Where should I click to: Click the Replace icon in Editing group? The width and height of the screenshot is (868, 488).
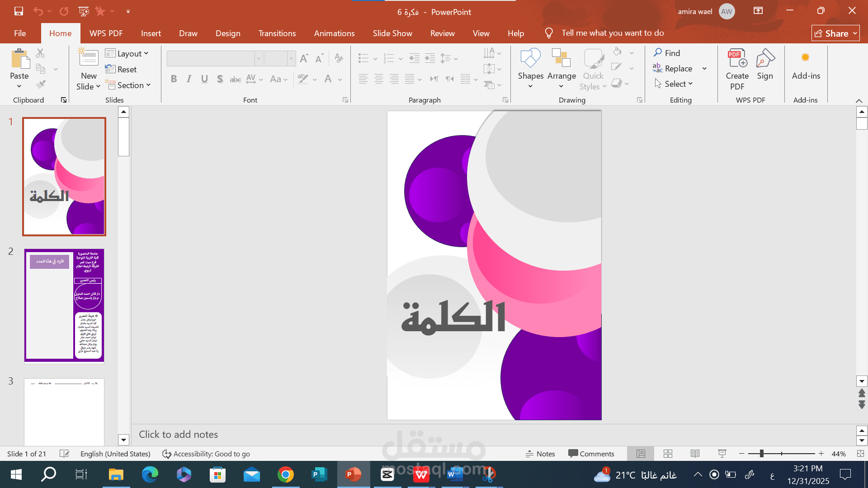point(657,68)
